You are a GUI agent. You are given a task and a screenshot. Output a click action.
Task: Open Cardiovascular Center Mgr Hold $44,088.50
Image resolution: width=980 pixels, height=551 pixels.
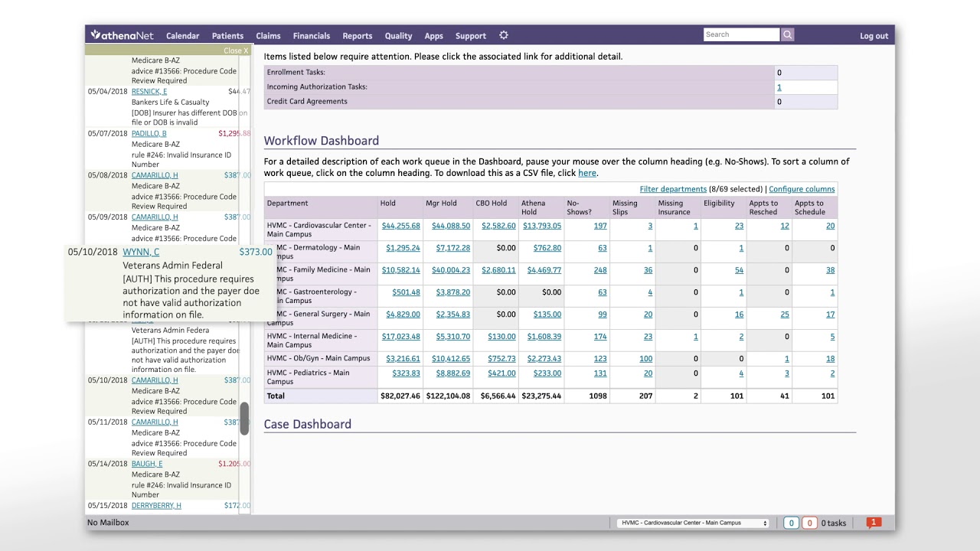click(451, 226)
